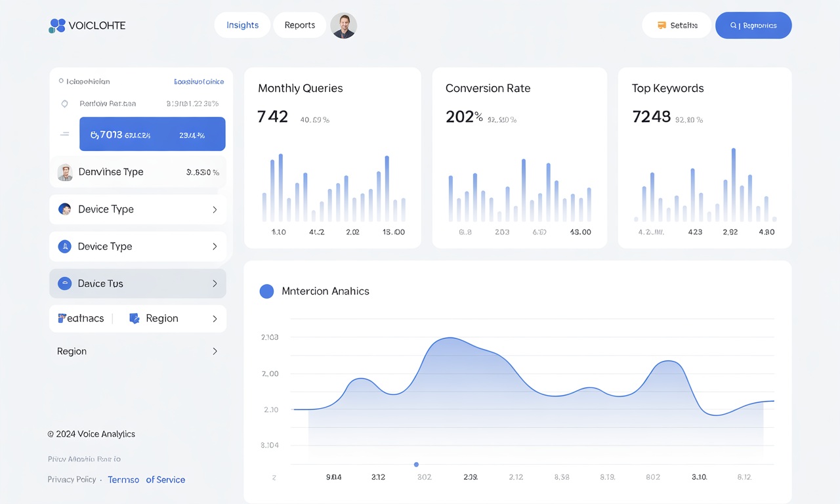The width and height of the screenshot is (840, 504).
Task: Expand the bottom Region row chevron
Action: [215, 351]
